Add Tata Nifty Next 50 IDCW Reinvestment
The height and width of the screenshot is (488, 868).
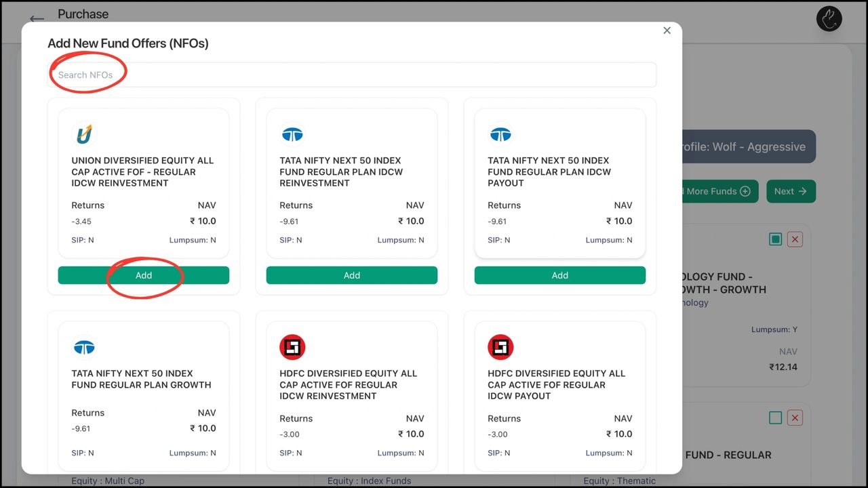[x=351, y=275]
